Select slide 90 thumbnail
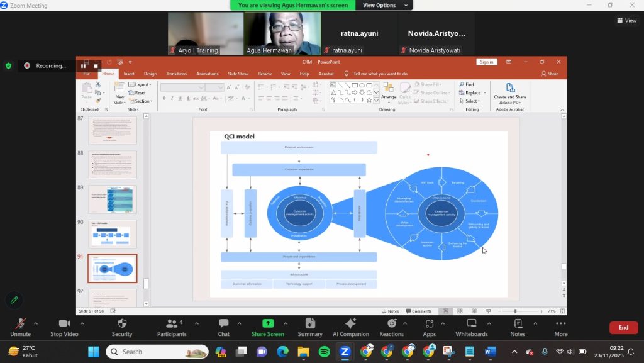 (112, 234)
